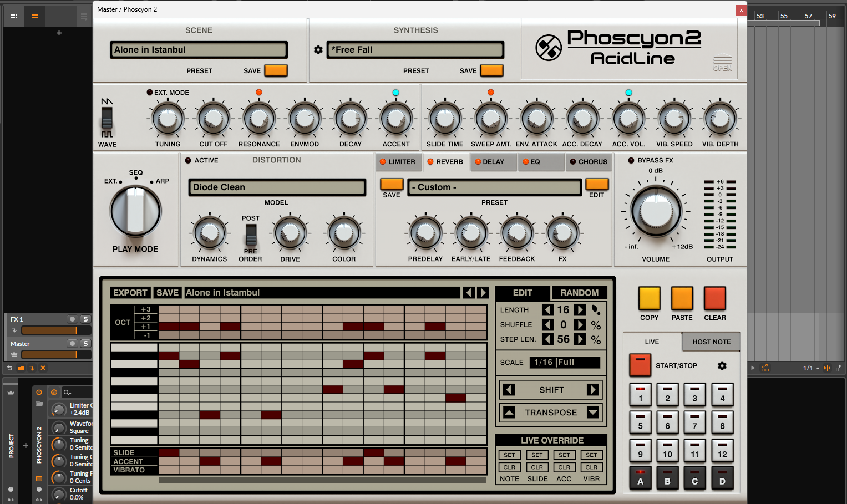The width and height of the screenshot is (847, 504).
Task: Click the shuffle percent icon
Action: point(596,325)
